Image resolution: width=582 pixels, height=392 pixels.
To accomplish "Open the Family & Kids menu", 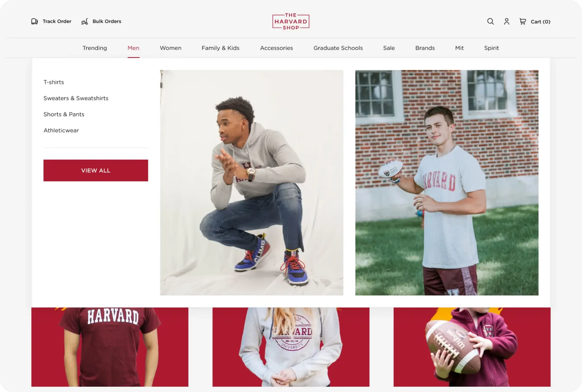I will 221,48.
